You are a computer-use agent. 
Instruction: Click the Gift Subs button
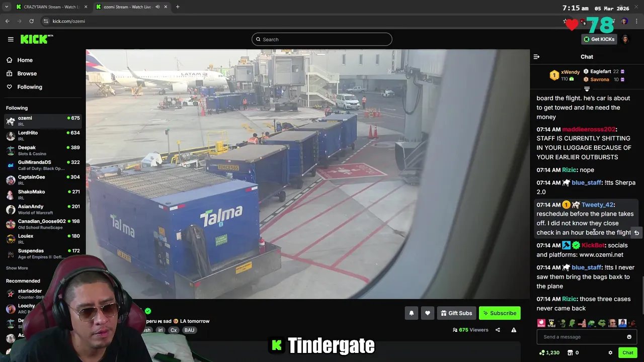tap(456, 313)
